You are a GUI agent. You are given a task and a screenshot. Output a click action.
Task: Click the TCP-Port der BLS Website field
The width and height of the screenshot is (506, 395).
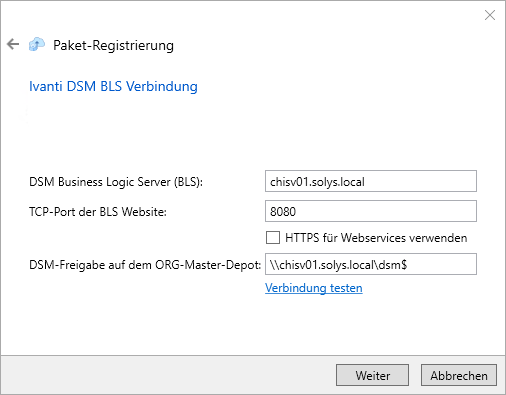[371, 211]
